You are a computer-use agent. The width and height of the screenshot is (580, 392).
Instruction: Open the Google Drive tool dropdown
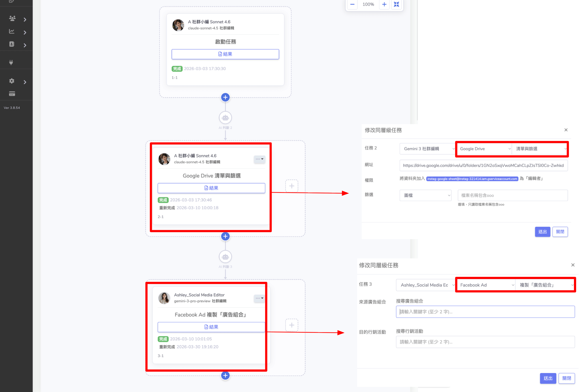[485, 149]
